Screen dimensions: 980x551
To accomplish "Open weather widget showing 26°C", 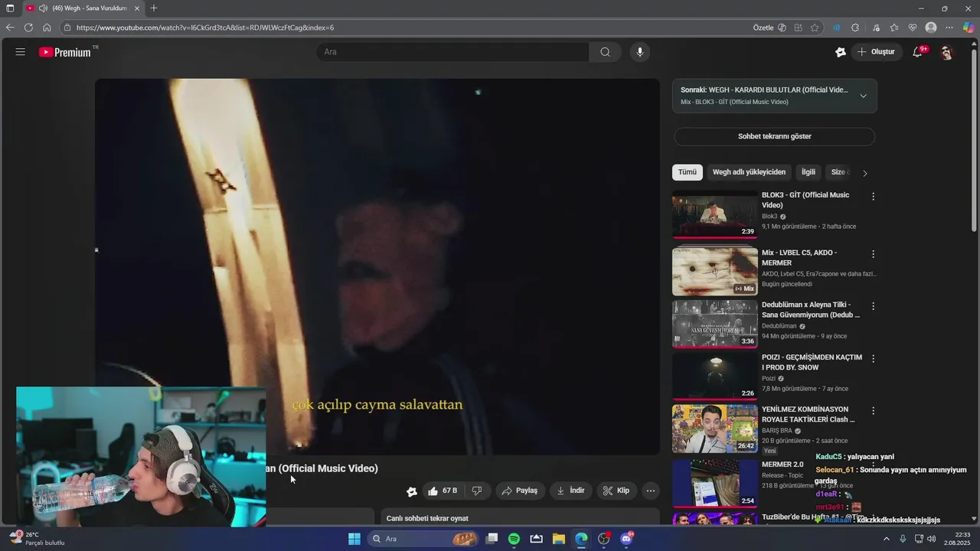I will point(37,539).
